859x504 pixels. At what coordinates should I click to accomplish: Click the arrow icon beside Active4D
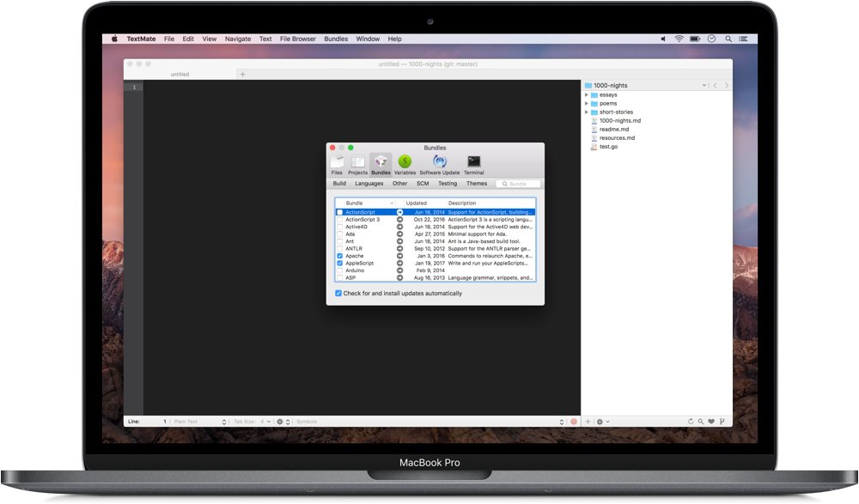[400, 227]
